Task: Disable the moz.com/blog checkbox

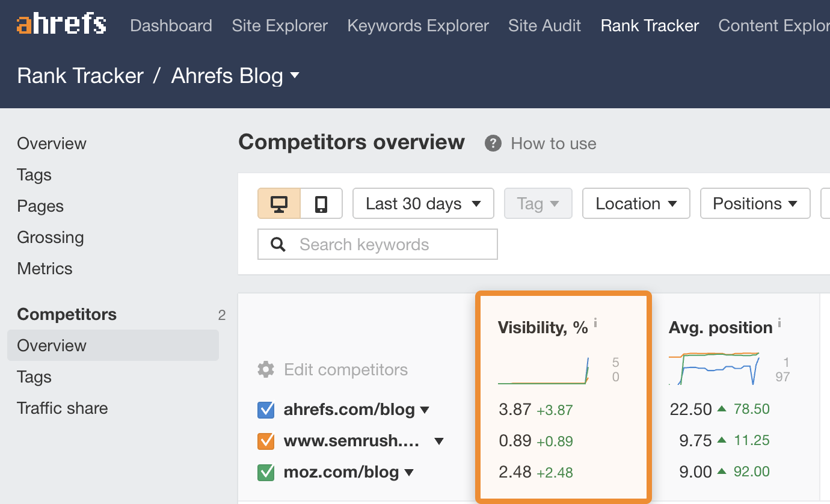Action: click(266, 472)
